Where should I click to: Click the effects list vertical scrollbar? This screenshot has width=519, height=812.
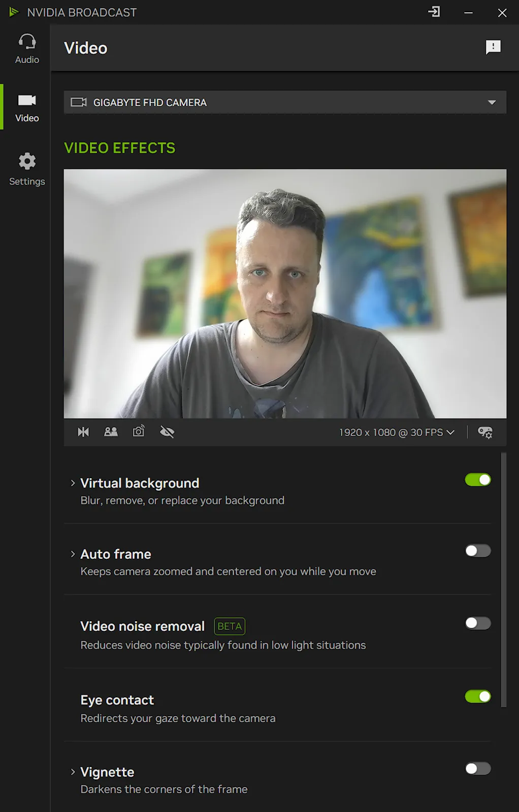point(504,580)
